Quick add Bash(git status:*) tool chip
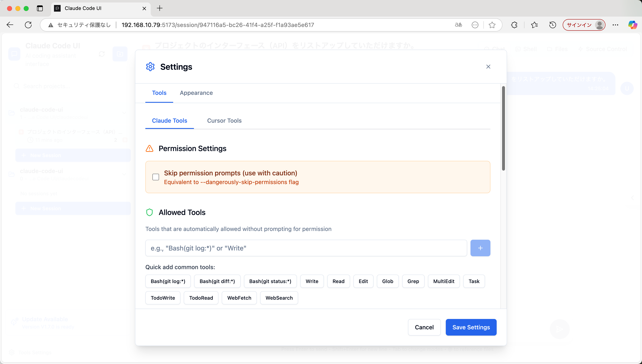The image size is (642, 364). 270,281
